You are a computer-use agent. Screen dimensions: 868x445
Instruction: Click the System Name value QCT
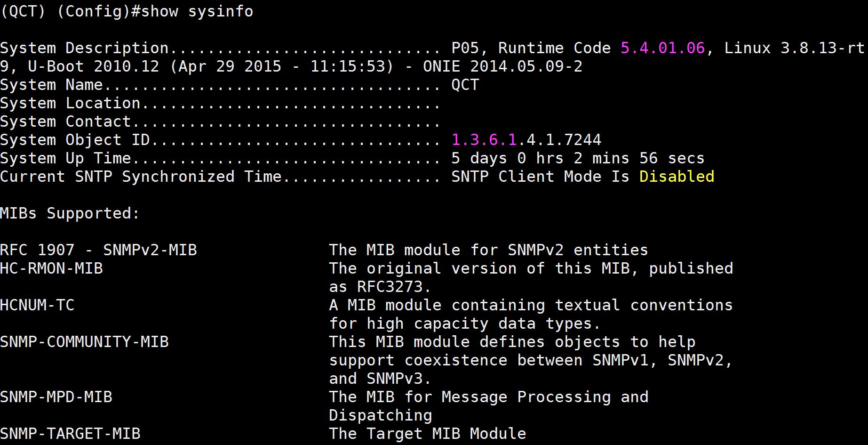point(465,85)
